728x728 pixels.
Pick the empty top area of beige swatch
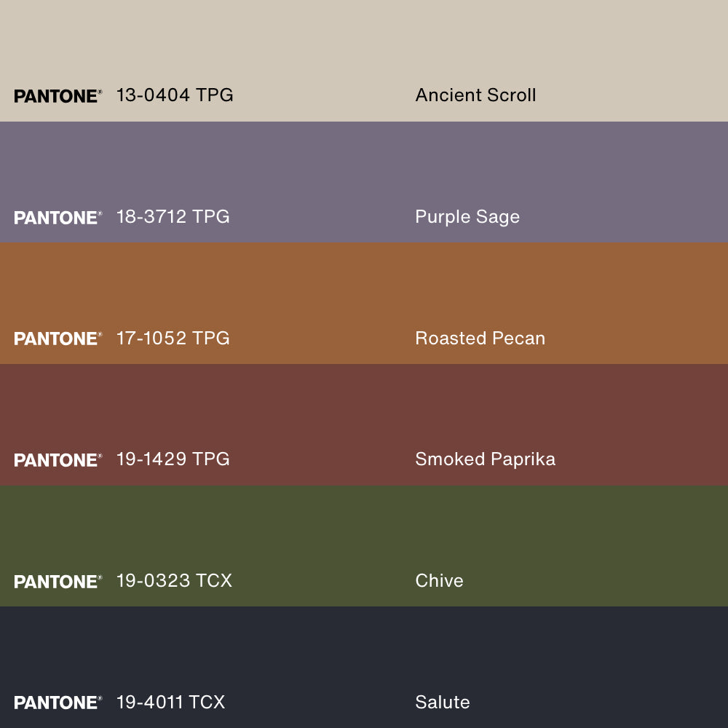coord(364,36)
